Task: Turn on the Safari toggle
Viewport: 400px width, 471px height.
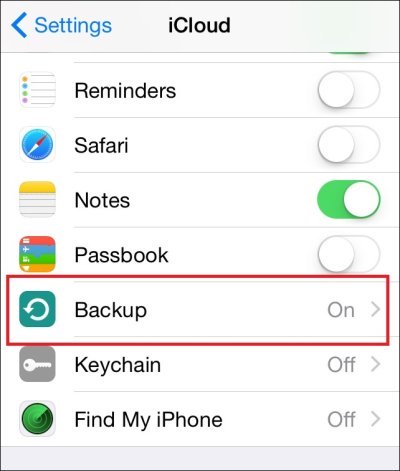Action: (349, 145)
